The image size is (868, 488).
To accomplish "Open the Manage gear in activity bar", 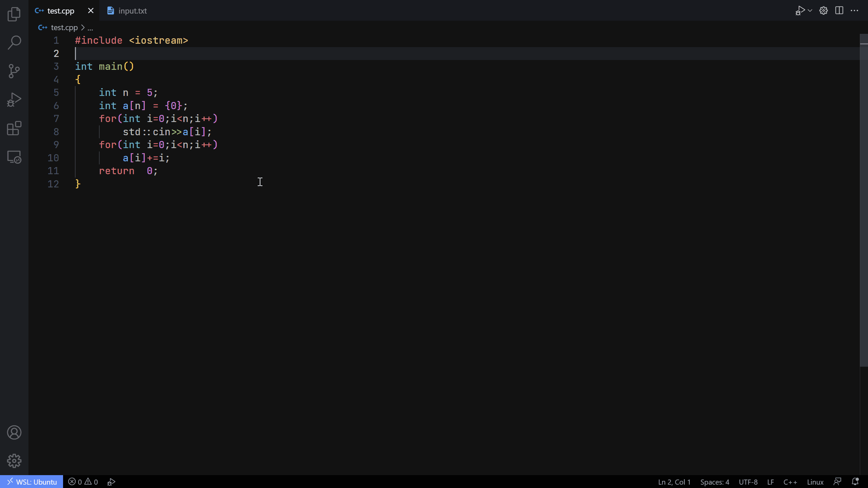I will tap(14, 461).
